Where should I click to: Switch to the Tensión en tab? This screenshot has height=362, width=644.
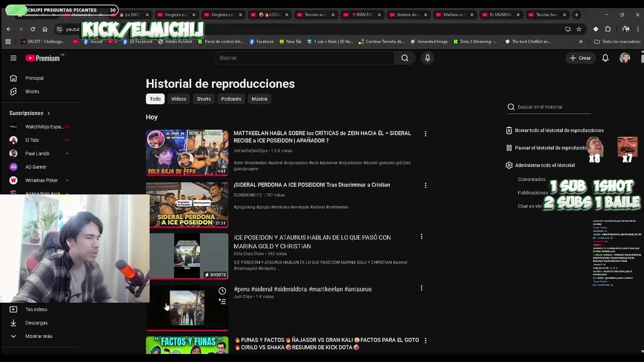click(314, 15)
